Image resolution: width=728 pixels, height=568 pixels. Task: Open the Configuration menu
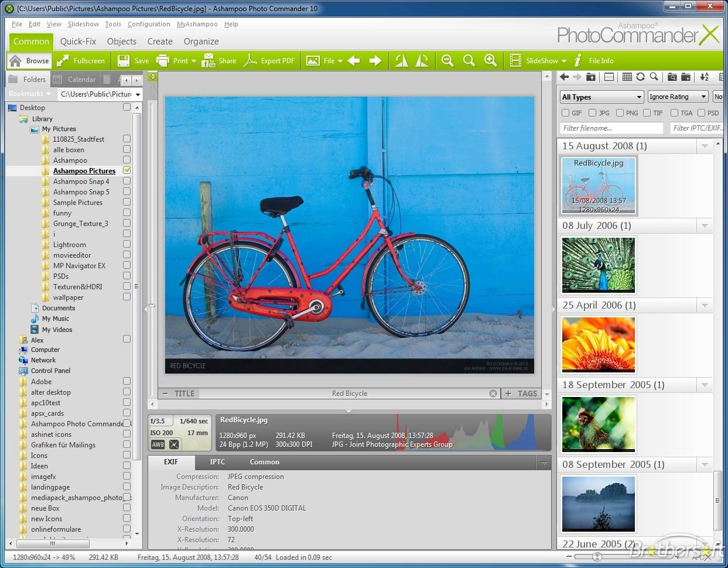[149, 24]
